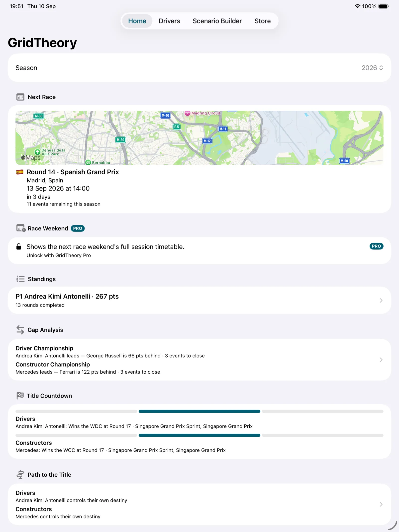Open Driver Championship gap row
Screen dimensions: 399x532
(110, 352)
